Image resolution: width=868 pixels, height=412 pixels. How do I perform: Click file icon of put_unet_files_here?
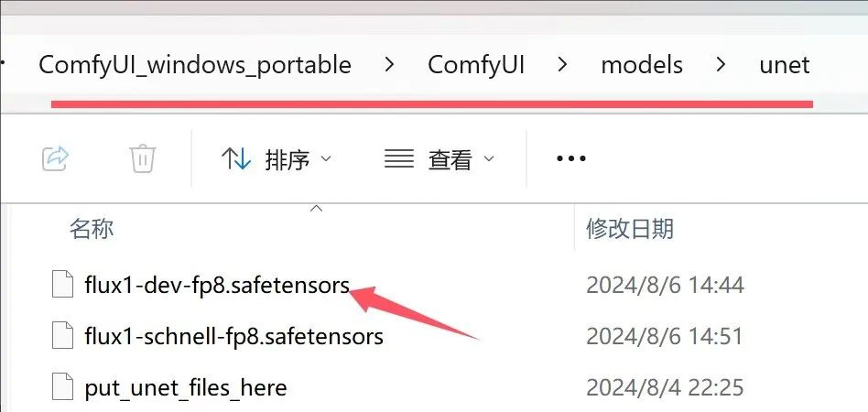62,386
